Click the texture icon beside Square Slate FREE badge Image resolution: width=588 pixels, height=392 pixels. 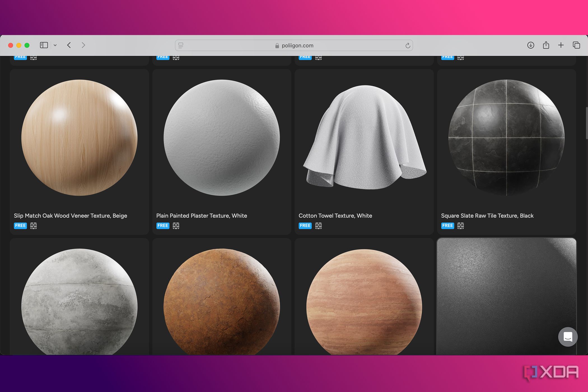(x=461, y=225)
